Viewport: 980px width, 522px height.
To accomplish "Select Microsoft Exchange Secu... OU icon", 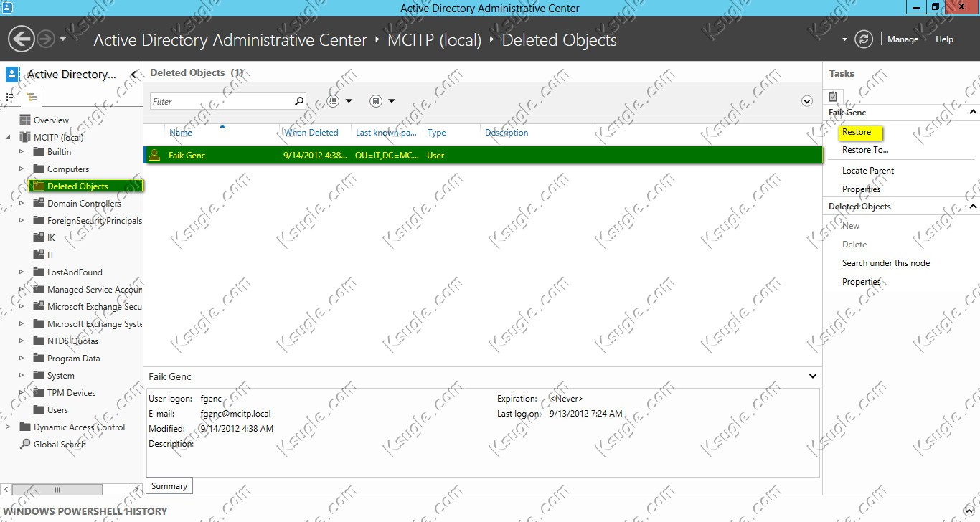I will point(39,306).
